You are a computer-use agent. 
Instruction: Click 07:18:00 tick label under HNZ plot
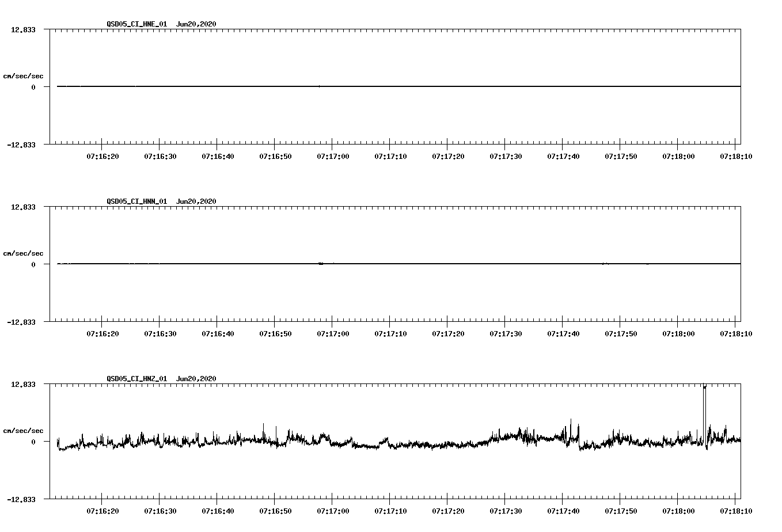pyautogui.click(x=679, y=511)
